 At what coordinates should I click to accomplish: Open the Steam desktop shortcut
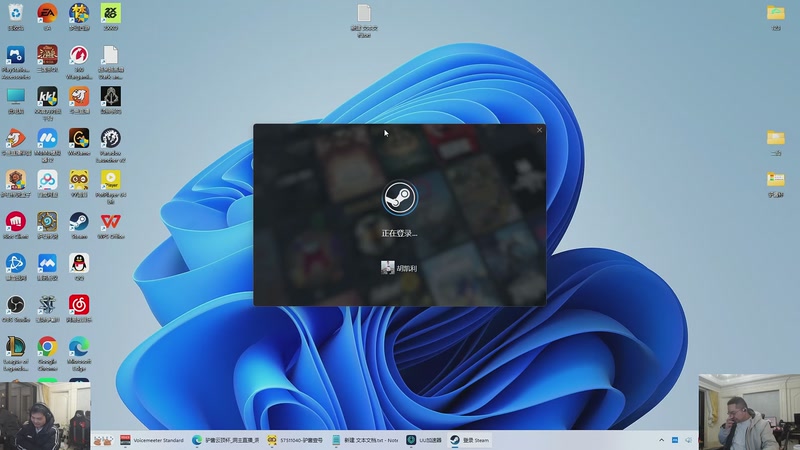pos(79,222)
